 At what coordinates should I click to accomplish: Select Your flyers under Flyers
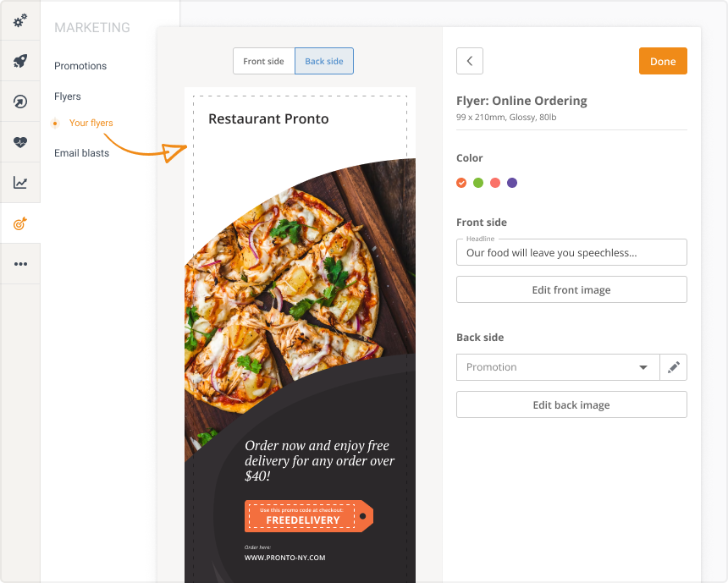89,123
